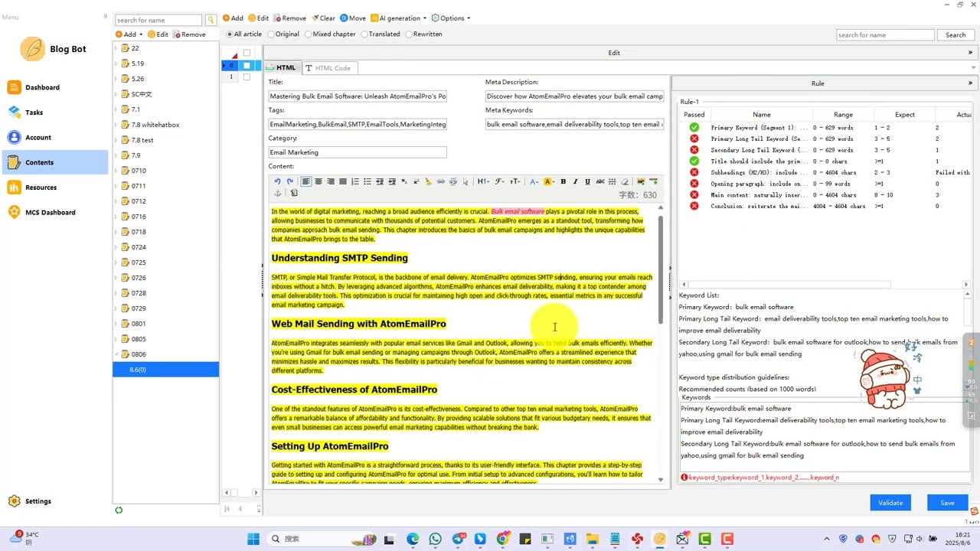
Task: Insert anchor in editor
Action: (x=278, y=193)
